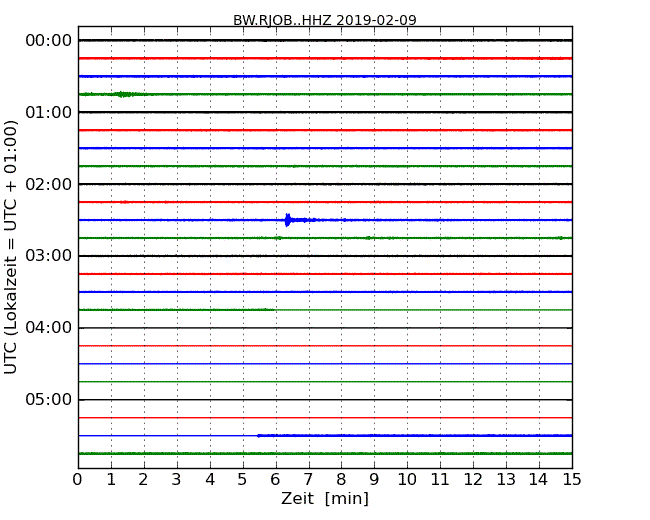
Task: Click x-axis tick label 8
Action: (341, 480)
